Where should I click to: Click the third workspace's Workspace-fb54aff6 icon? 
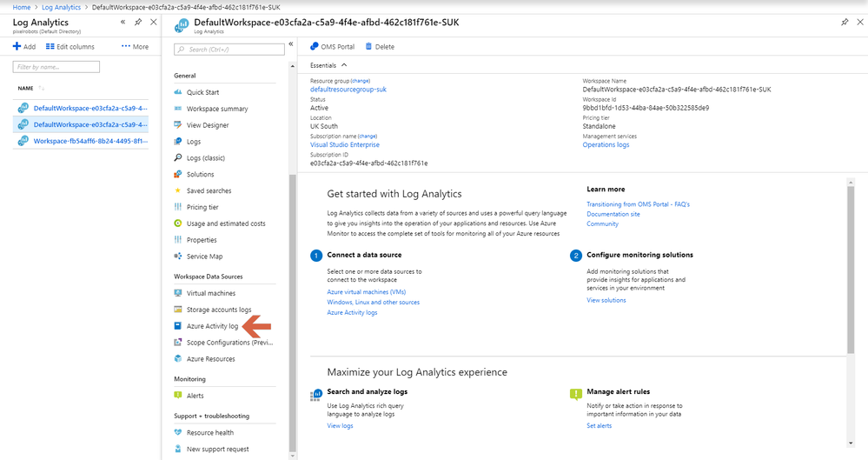(23, 141)
